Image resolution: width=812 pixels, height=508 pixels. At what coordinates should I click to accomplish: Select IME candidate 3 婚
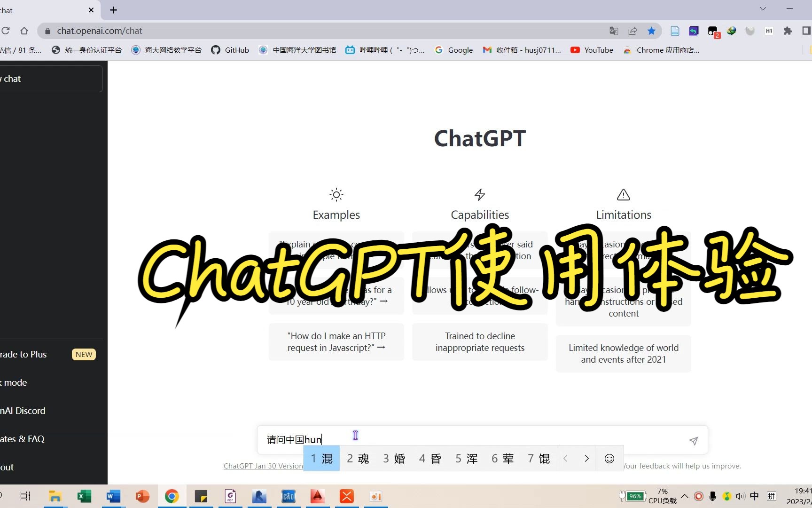point(394,459)
